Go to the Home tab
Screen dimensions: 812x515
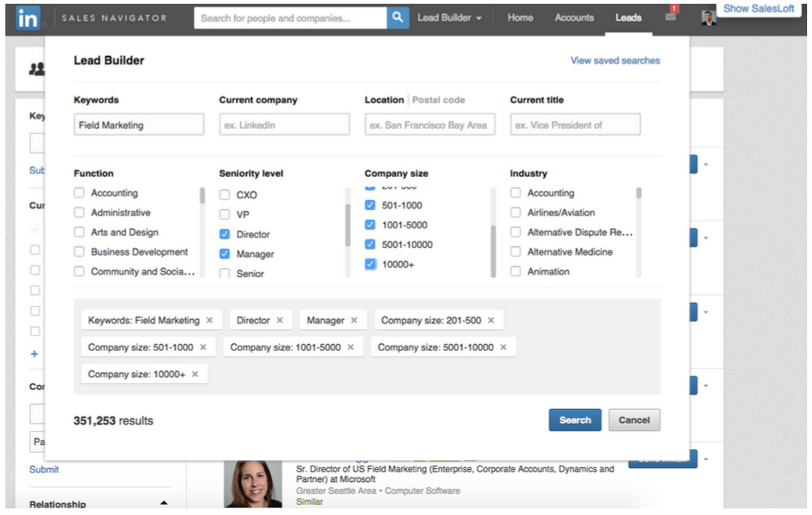[520, 18]
